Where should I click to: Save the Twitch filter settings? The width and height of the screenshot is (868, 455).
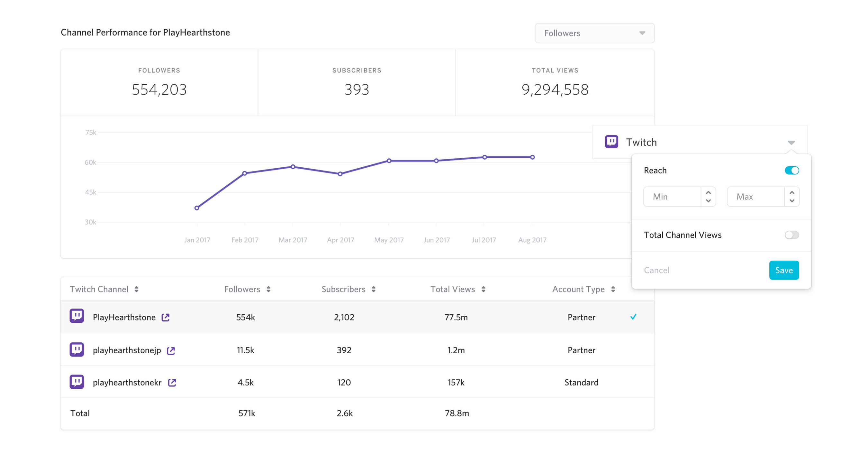[x=784, y=270]
